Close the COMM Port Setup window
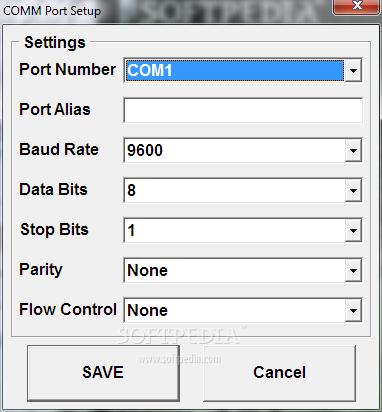The width and height of the screenshot is (382, 412). point(357,6)
